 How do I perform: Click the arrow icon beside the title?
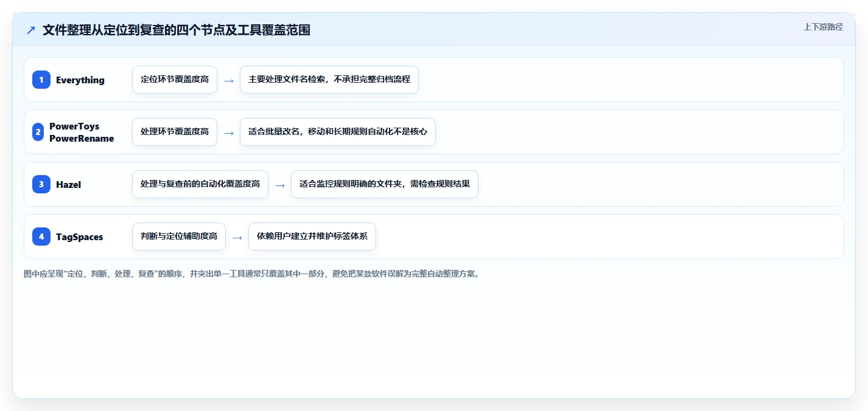coord(31,30)
